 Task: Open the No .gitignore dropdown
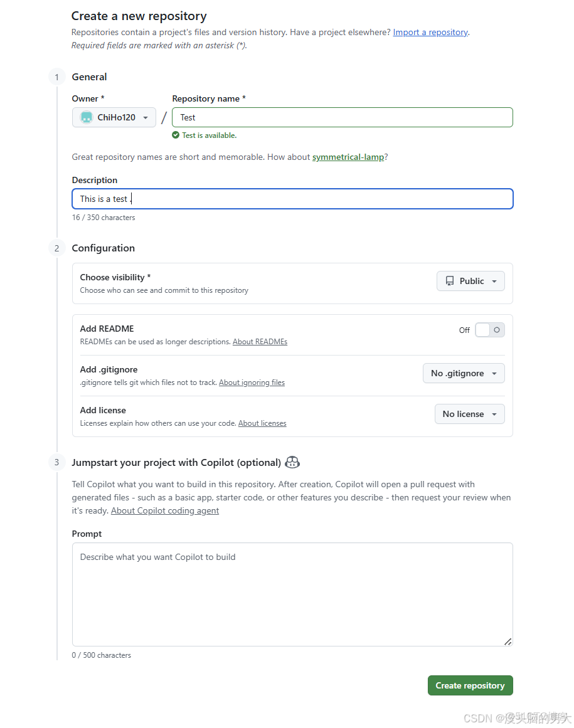pos(464,373)
